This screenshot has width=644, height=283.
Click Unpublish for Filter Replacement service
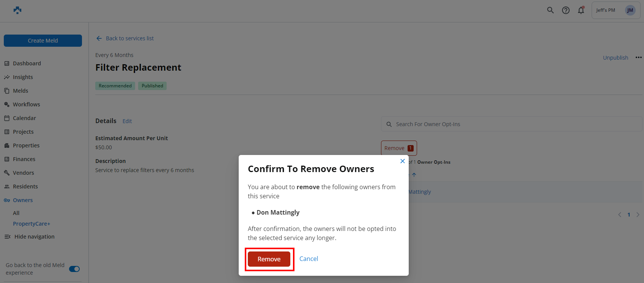pyautogui.click(x=615, y=58)
